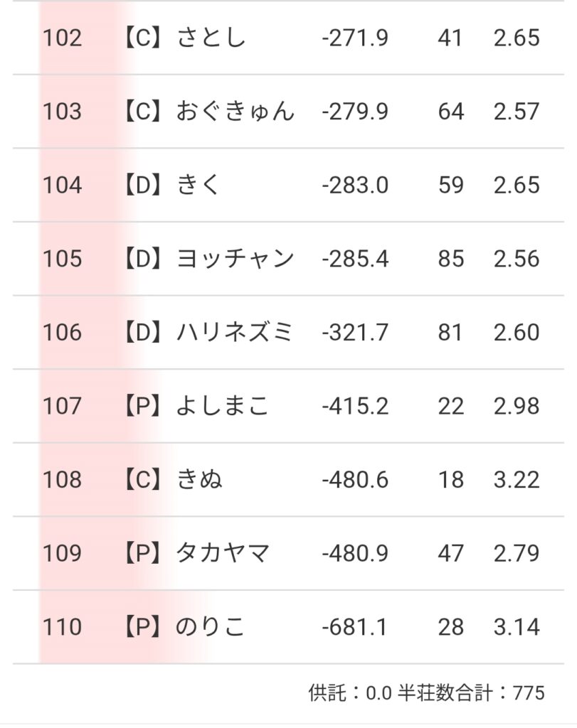
Task: Click rank number 110
Action: [x=63, y=627]
